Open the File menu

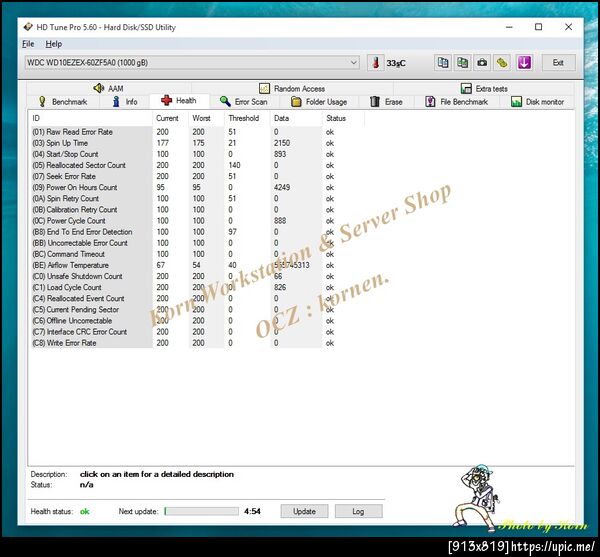point(28,44)
